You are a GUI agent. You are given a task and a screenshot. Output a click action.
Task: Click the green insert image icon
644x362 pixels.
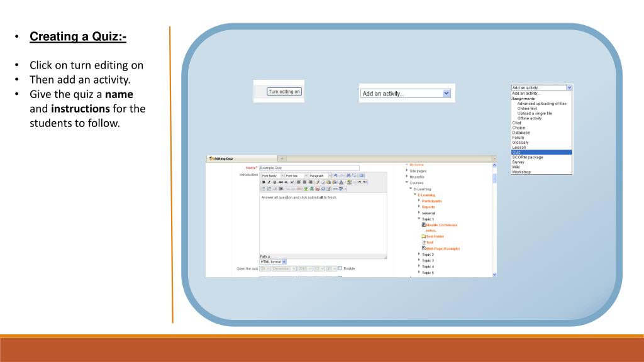point(306,189)
